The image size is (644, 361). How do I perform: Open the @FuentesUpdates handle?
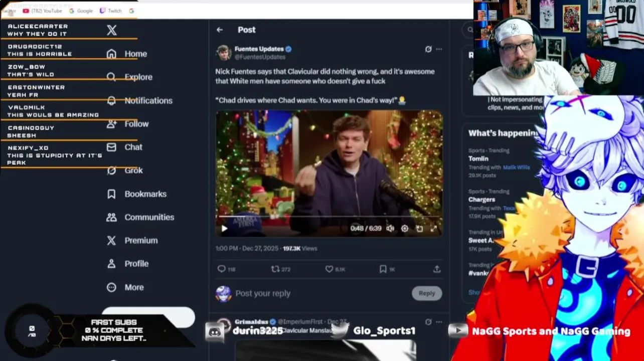[x=260, y=57]
